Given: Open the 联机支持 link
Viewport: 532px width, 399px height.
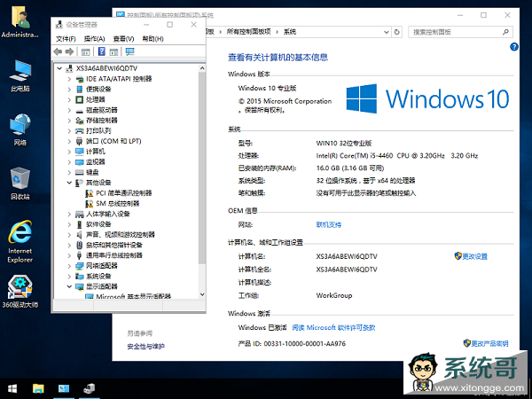Looking at the screenshot, I should coord(329,224).
